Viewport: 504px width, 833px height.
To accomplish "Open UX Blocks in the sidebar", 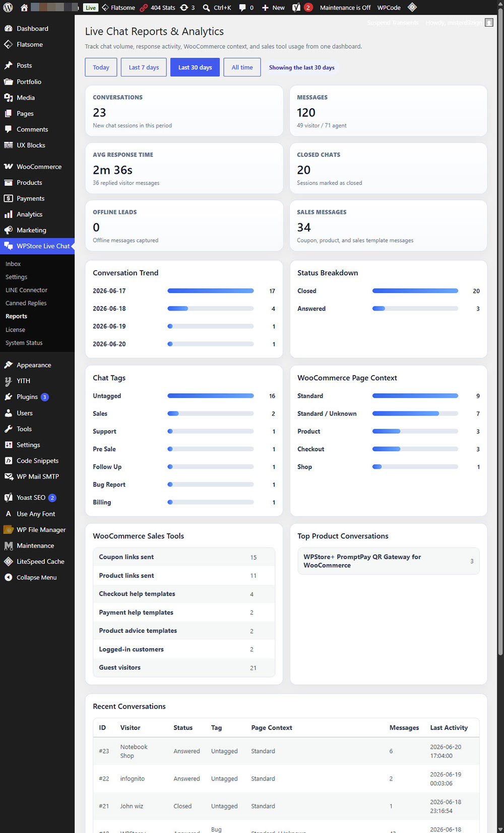I will (x=37, y=145).
